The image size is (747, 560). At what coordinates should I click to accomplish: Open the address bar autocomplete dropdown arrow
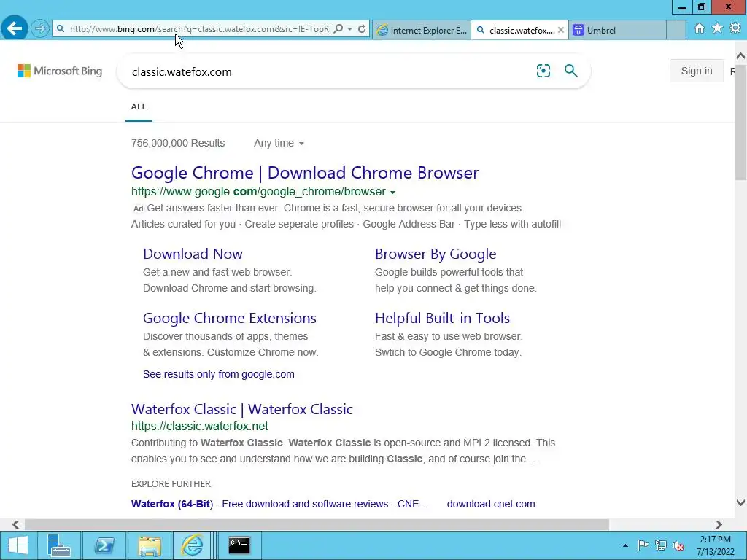pos(349,29)
